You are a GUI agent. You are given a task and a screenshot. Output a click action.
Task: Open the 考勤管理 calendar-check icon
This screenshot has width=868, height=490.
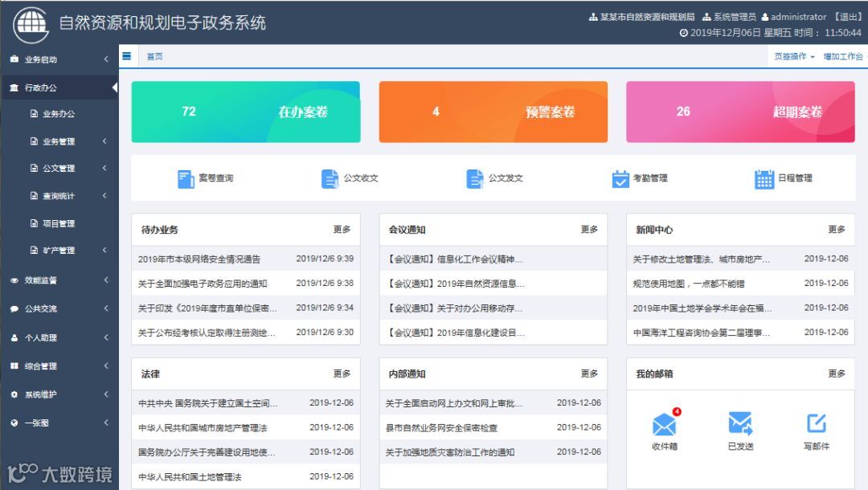pos(620,178)
